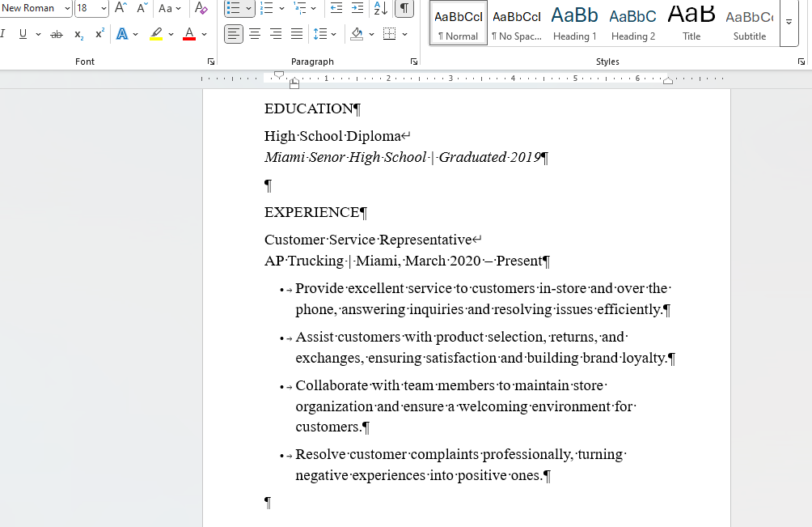Open underline style dropdown arrow

38,35
